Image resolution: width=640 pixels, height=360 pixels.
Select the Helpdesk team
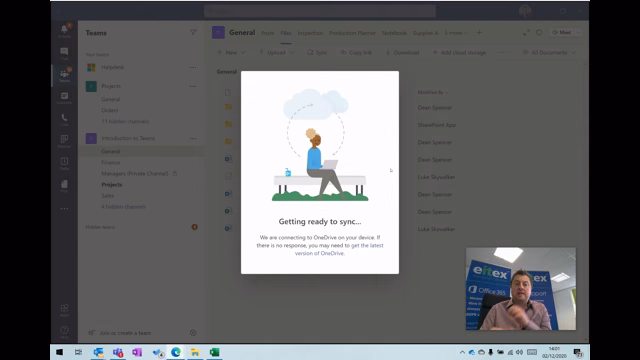point(113,67)
